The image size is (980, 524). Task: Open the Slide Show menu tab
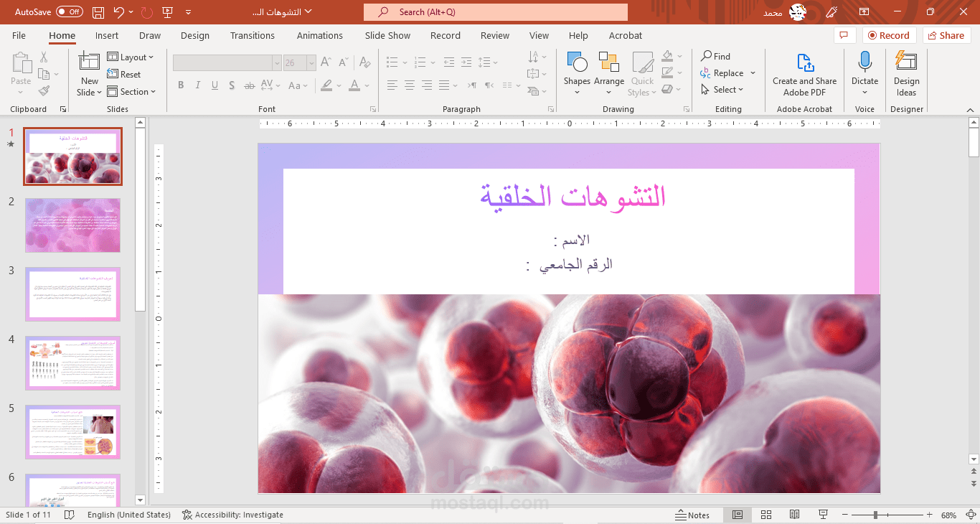pyautogui.click(x=387, y=35)
